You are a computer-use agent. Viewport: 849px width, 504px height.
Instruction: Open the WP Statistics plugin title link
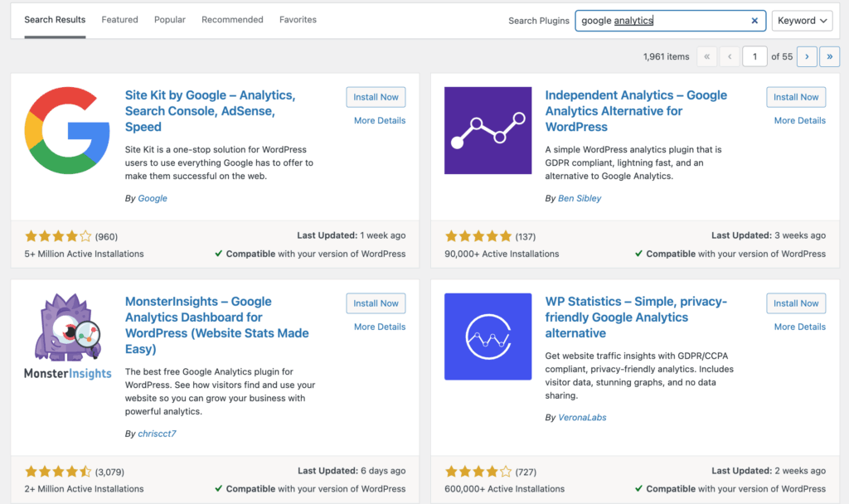tap(636, 317)
